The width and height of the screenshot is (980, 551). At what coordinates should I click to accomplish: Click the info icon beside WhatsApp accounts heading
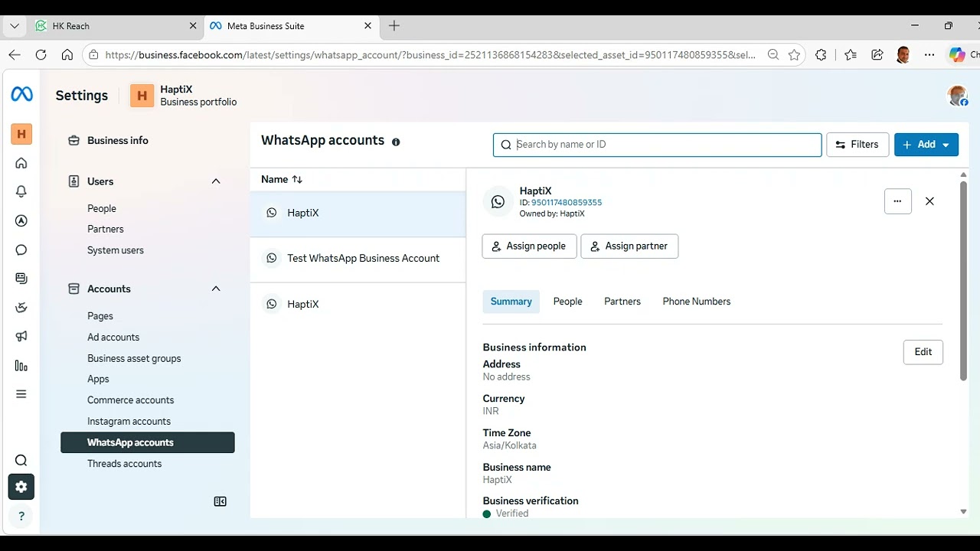[x=396, y=142]
